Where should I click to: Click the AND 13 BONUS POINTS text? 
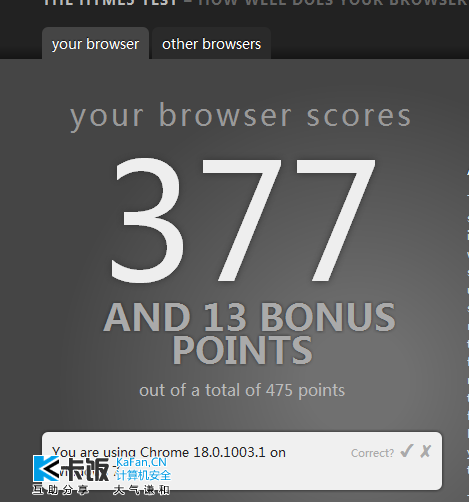pos(249,333)
